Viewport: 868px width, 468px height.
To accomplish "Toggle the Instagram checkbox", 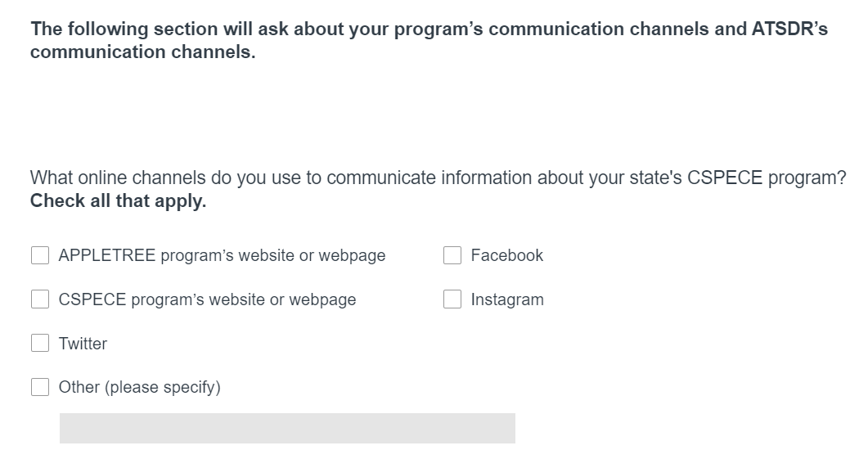I will pos(452,299).
